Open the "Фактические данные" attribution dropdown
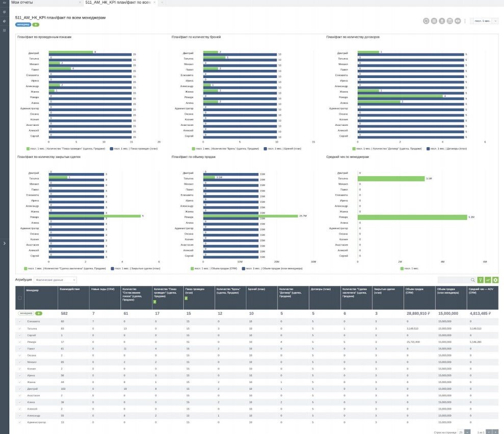This screenshot has height=434, width=504. [55, 280]
